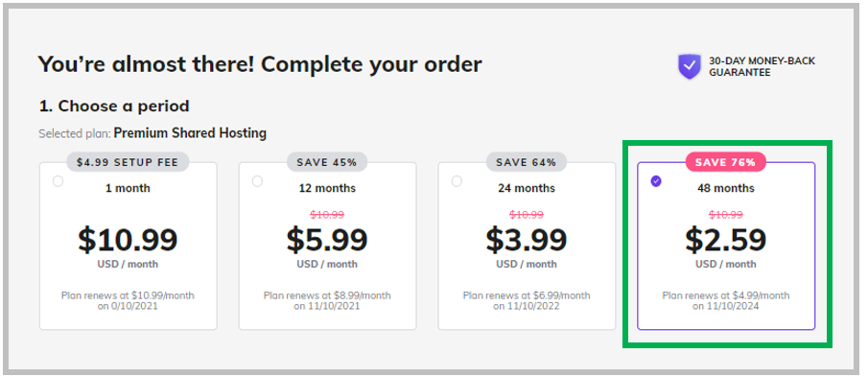868x377 pixels.
Task: Click the 12 months period label
Action: [x=327, y=188]
